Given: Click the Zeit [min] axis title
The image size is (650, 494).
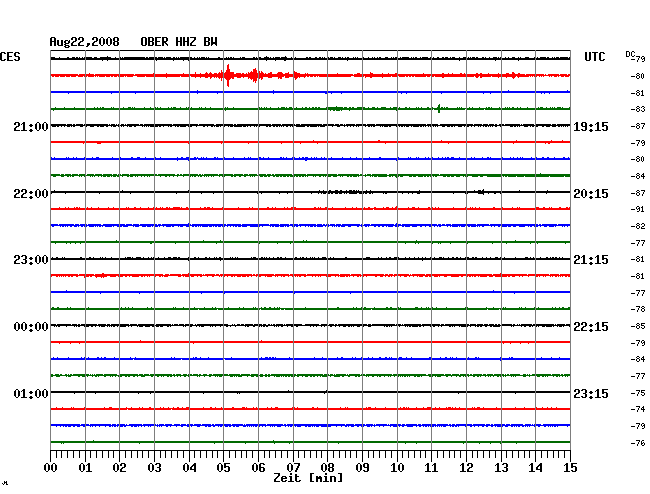Looking at the screenshot, I should coord(308,478).
